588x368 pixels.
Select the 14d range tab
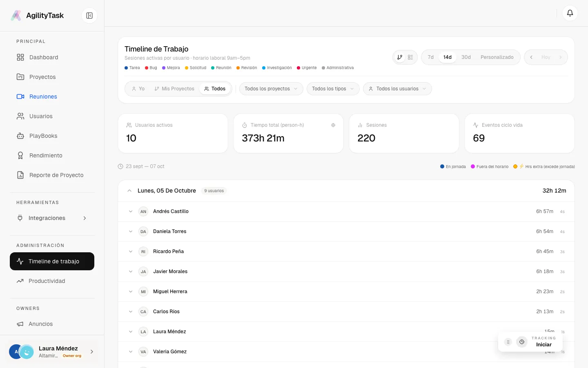[x=448, y=57]
